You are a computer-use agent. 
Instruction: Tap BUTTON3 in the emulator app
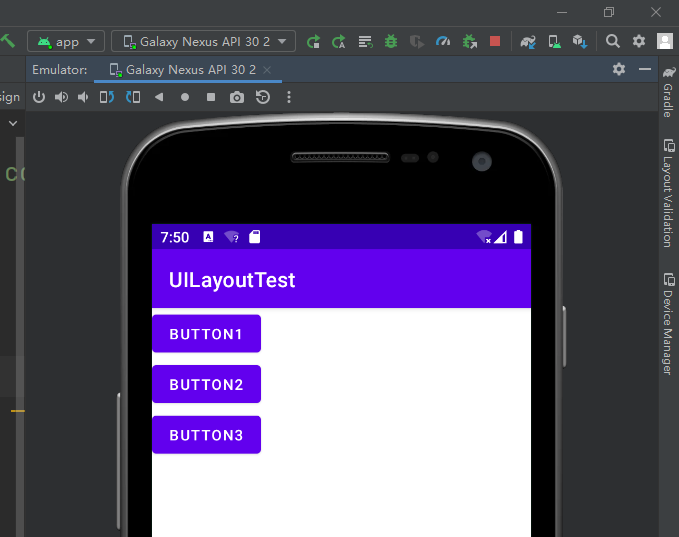pos(207,435)
